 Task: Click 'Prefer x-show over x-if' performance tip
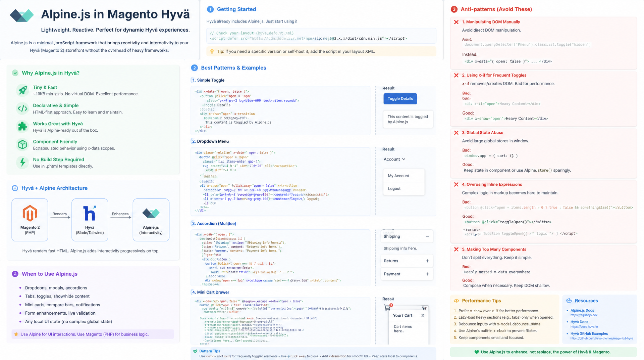pos(498,311)
